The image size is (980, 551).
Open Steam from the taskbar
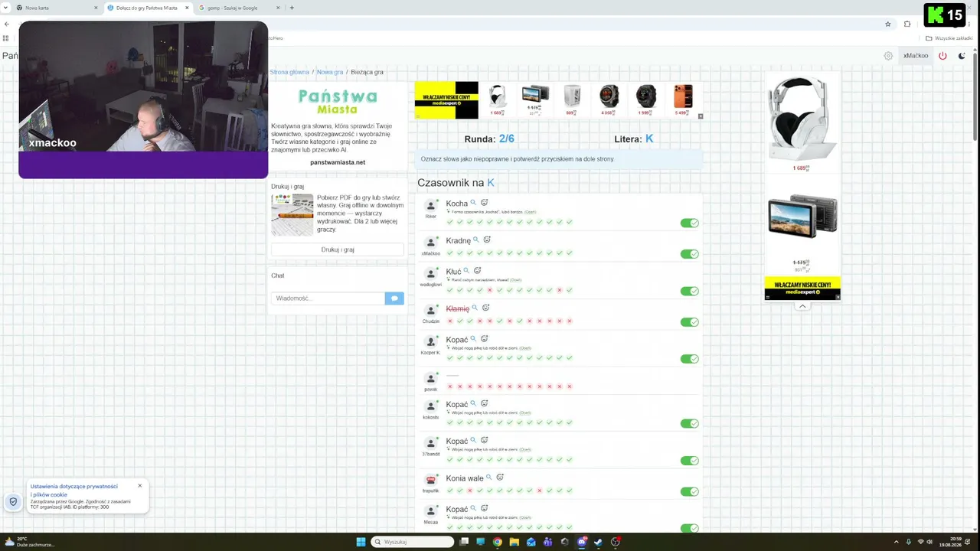pos(599,542)
